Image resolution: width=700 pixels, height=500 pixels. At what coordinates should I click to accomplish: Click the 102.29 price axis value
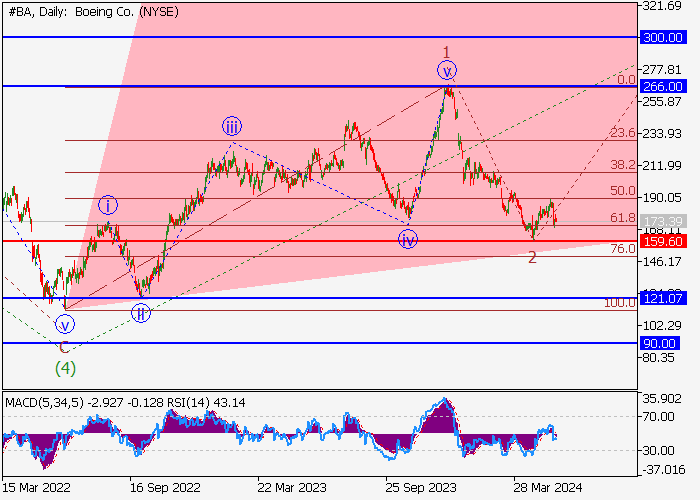(x=662, y=326)
